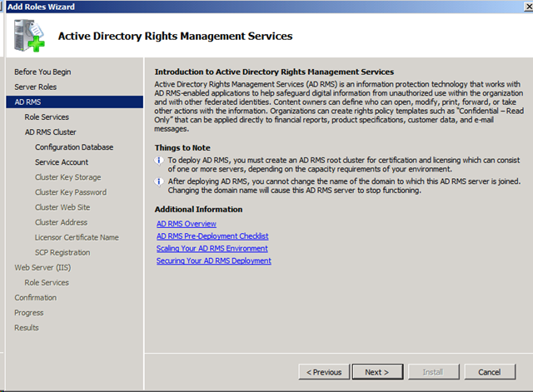This screenshot has width=533, height=392.
Task: Click the Next button
Action: pyautogui.click(x=377, y=372)
